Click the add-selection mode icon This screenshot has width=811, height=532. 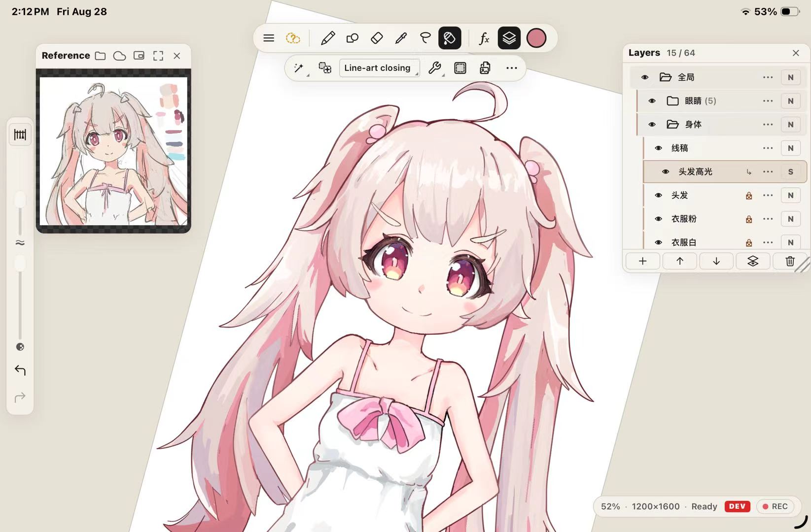pyautogui.click(x=325, y=68)
